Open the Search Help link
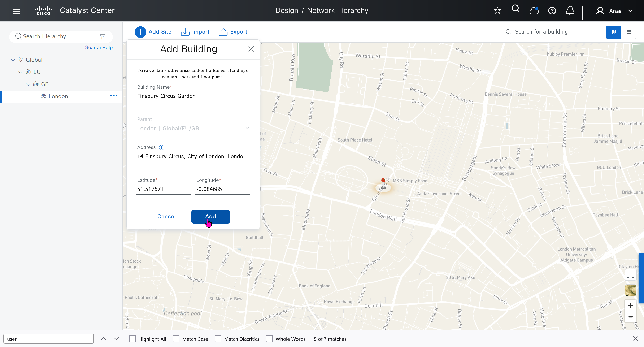Image resolution: width=644 pixels, height=347 pixels. click(x=99, y=48)
